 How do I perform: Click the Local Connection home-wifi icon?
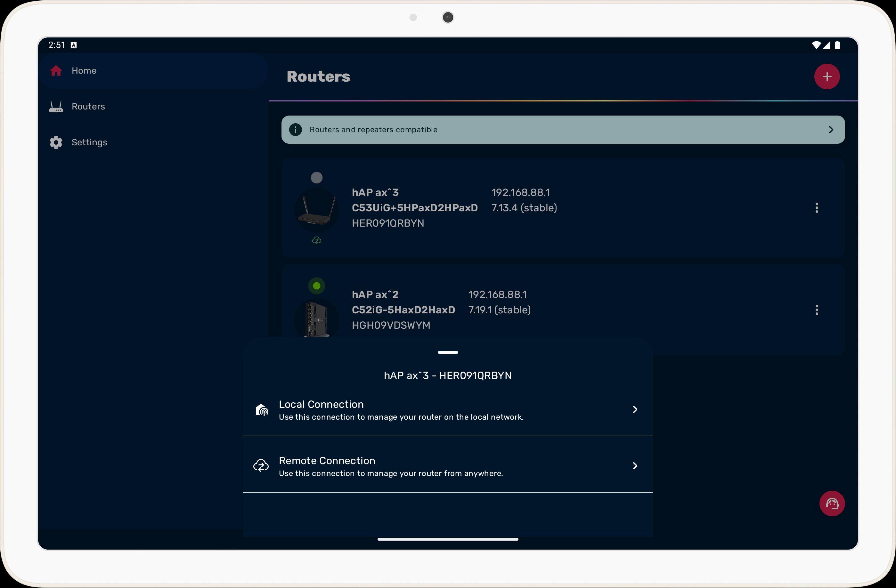(x=262, y=410)
